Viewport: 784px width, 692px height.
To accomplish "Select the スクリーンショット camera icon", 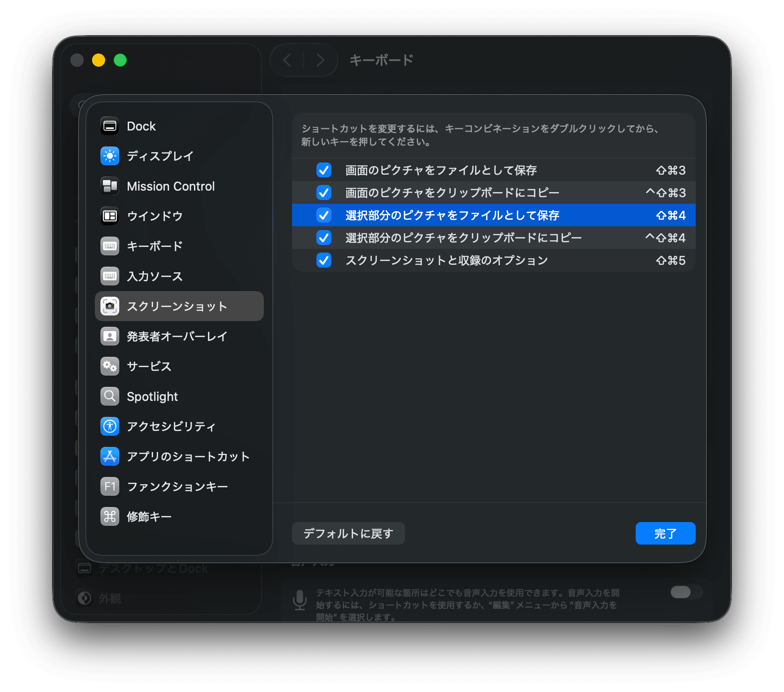I will 110,306.
